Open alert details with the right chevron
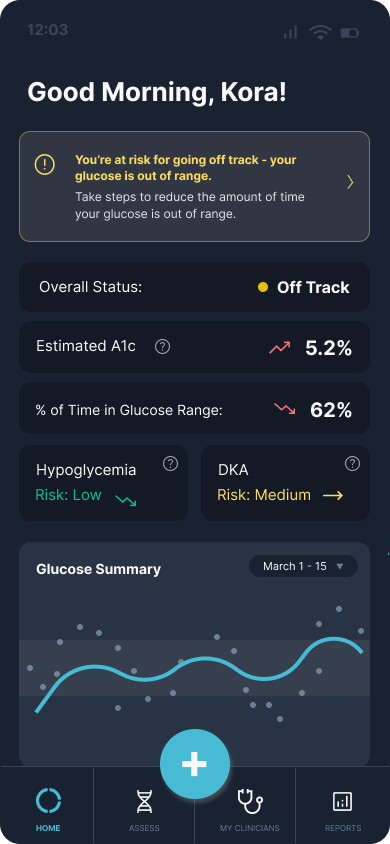The image size is (390, 844). tap(350, 182)
